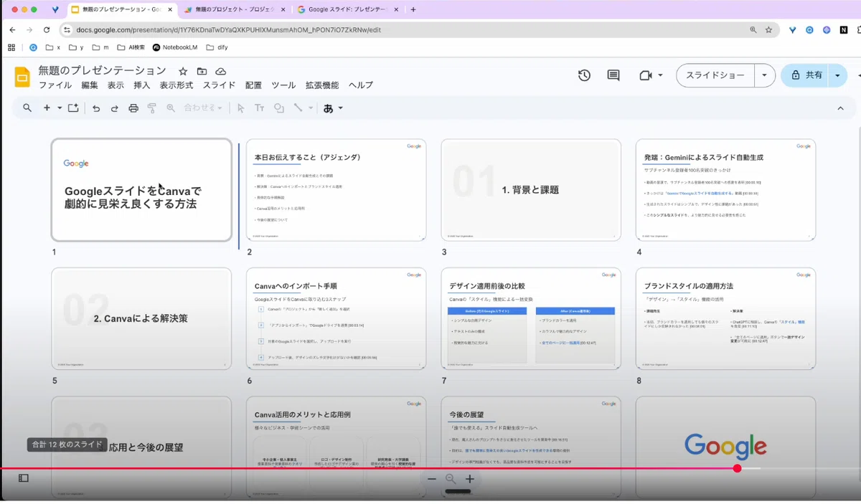Viewport: 861px width, 504px height.
Task: Open the slideshow options dropdown arrow
Action: tap(765, 75)
